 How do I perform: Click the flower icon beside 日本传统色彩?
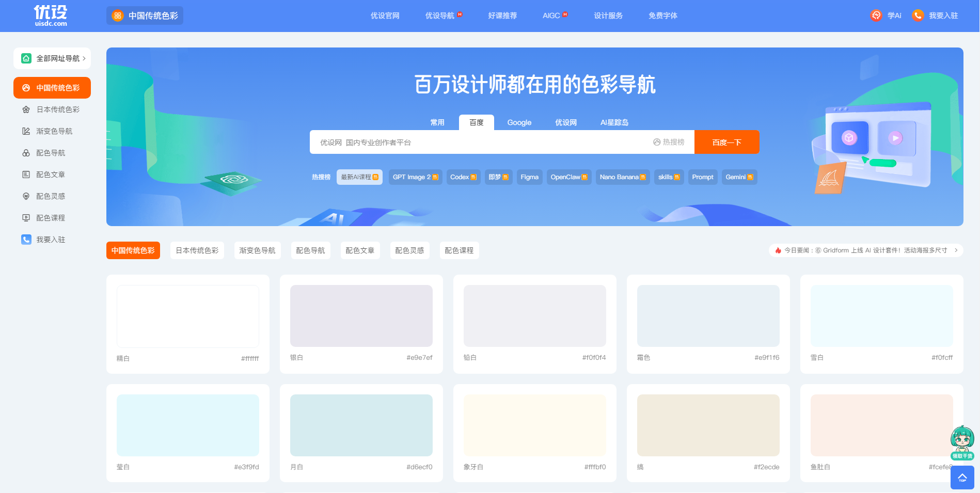pyautogui.click(x=26, y=109)
